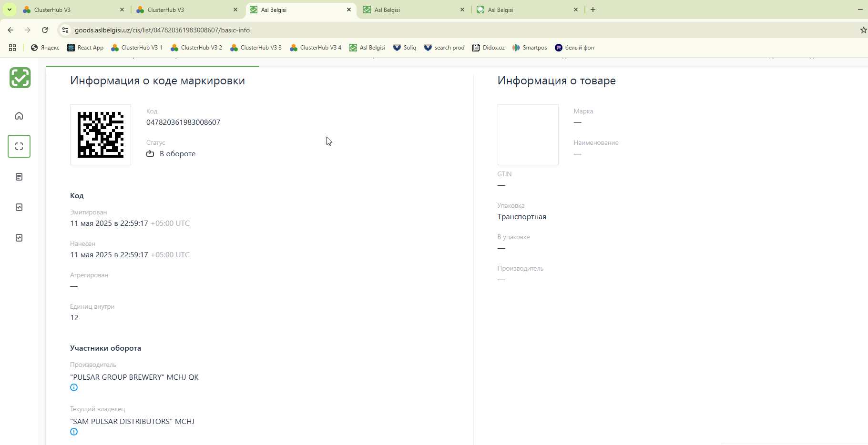This screenshot has width=868, height=445.
Task: Open the Яндекс bookmark
Action: [x=45, y=48]
